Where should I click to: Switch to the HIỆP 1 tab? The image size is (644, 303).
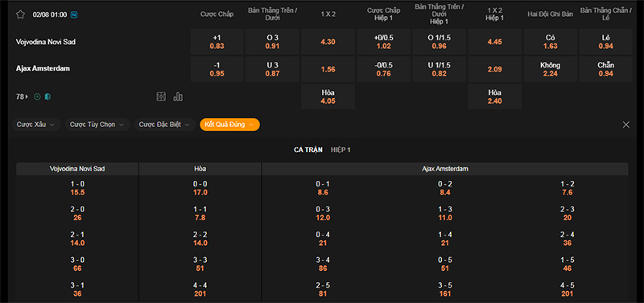pos(341,150)
